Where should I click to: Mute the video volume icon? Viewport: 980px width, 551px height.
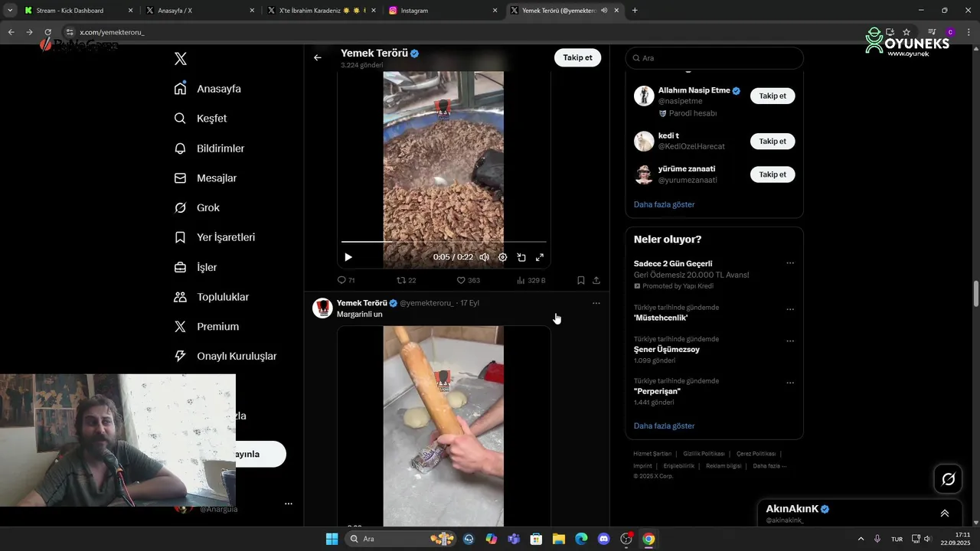pos(484,258)
